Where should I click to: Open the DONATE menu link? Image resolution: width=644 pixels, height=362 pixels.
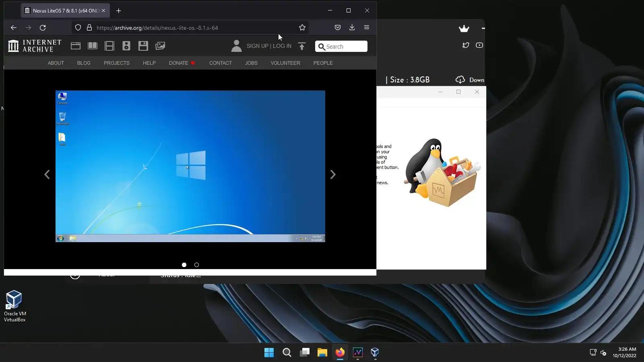182,63
